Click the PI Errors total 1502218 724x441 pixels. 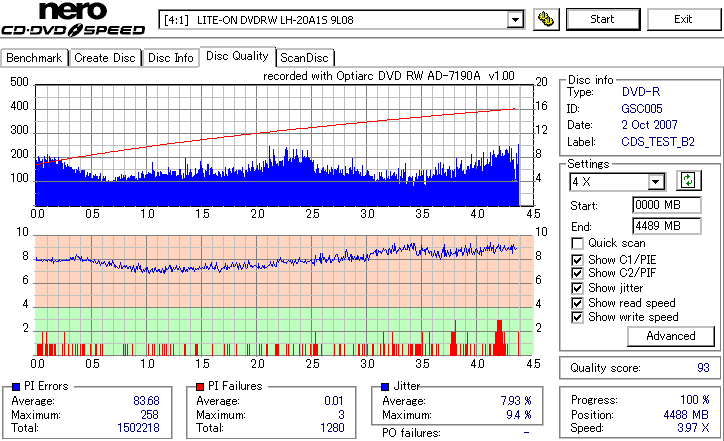point(138,428)
